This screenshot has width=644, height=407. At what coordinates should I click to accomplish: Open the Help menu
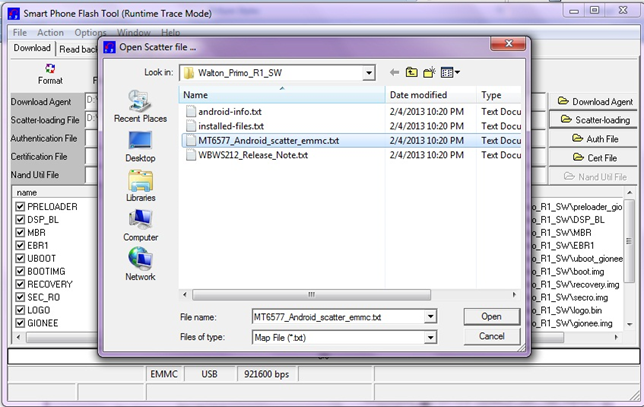170,32
